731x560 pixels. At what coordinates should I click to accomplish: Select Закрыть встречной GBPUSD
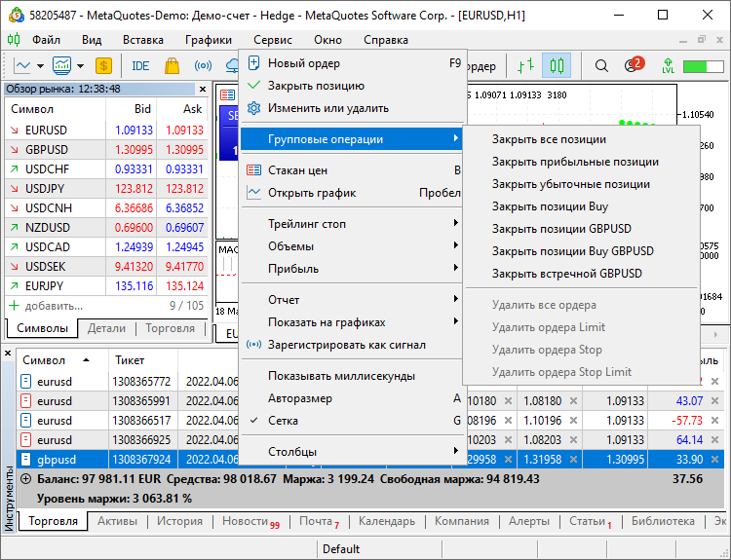[581, 274]
